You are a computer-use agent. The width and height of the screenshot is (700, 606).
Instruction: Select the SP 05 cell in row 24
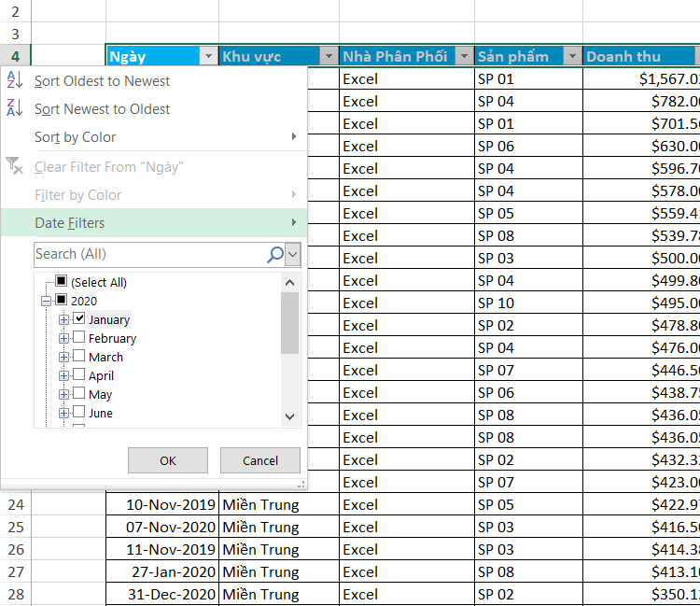click(x=528, y=504)
